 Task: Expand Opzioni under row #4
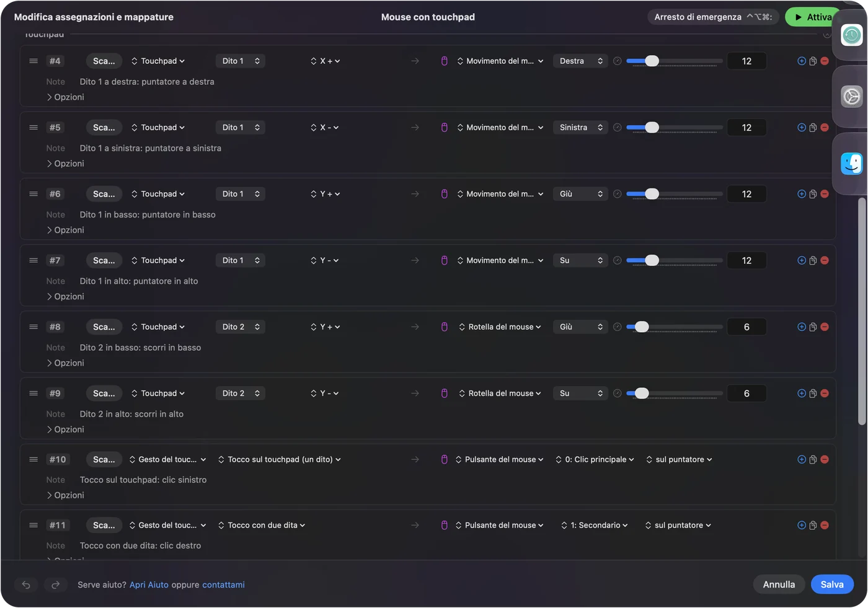coord(66,97)
